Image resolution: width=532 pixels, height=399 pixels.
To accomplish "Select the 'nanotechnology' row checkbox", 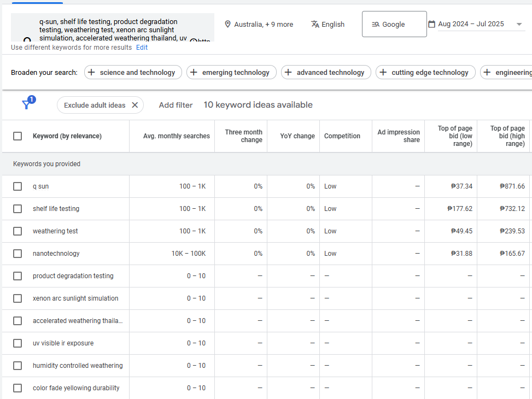I will coord(17,254).
